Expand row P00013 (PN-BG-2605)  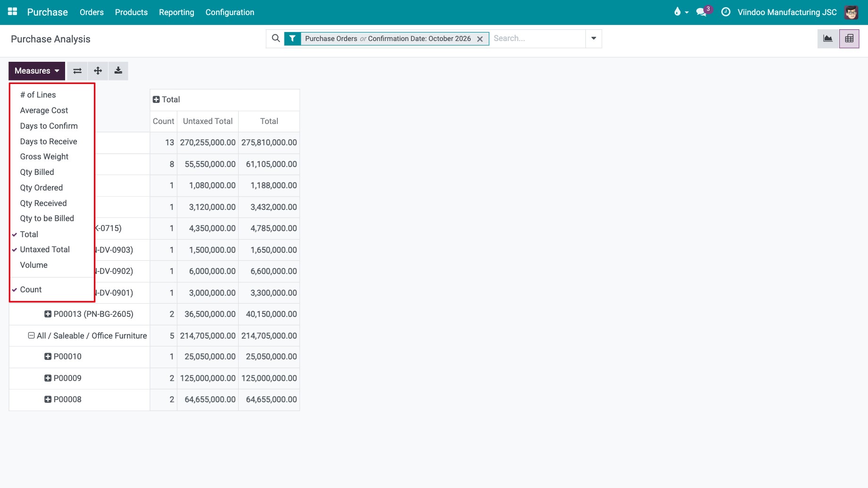[48, 314]
